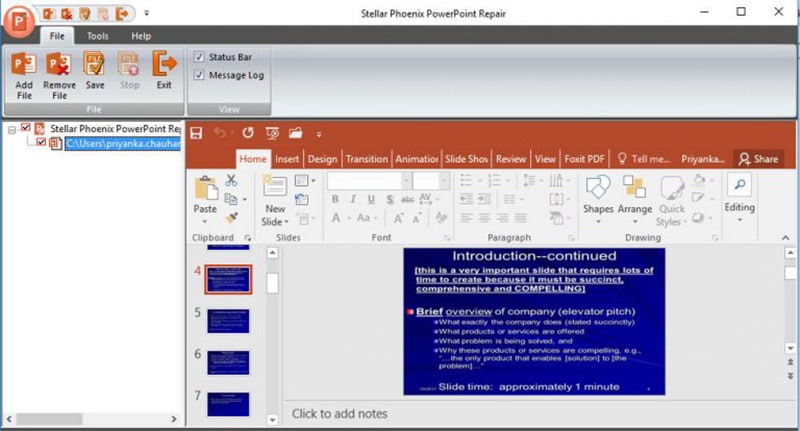Viewport: 800px width, 431px height.
Task: Open the Clipboard group dialog launcher
Action: pyautogui.click(x=248, y=238)
